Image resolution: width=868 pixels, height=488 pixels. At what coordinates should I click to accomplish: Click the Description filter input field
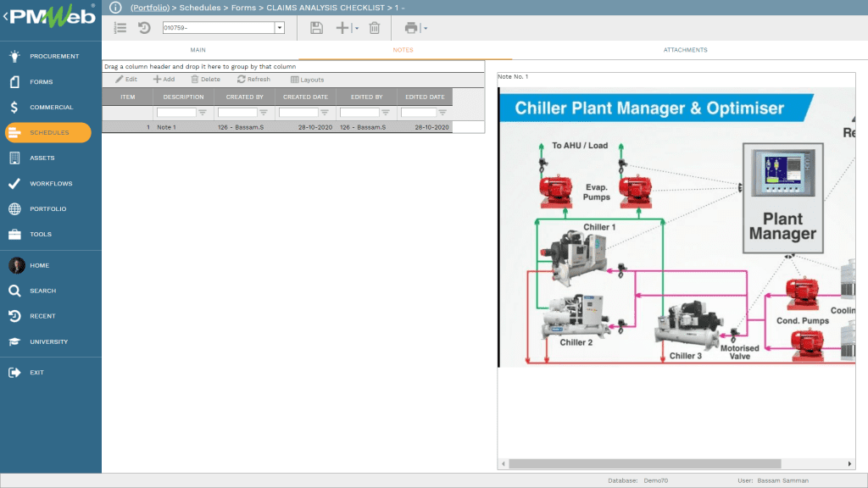point(176,113)
